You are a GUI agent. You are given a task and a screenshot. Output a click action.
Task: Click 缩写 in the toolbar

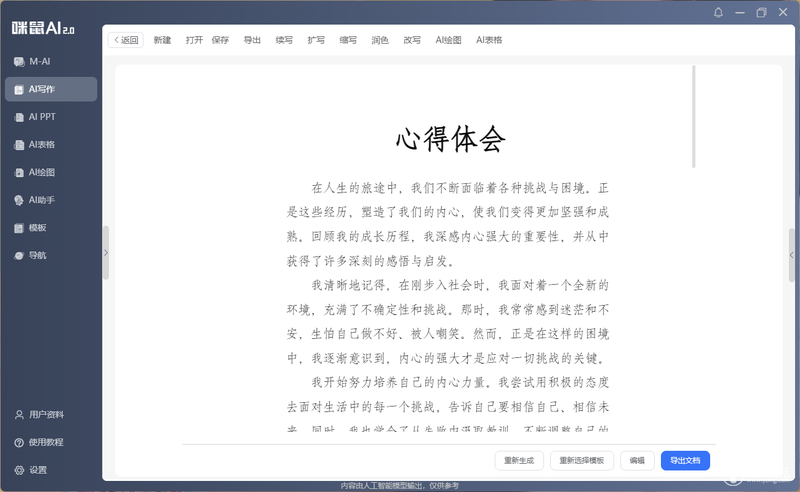click(x=348, y=40)
